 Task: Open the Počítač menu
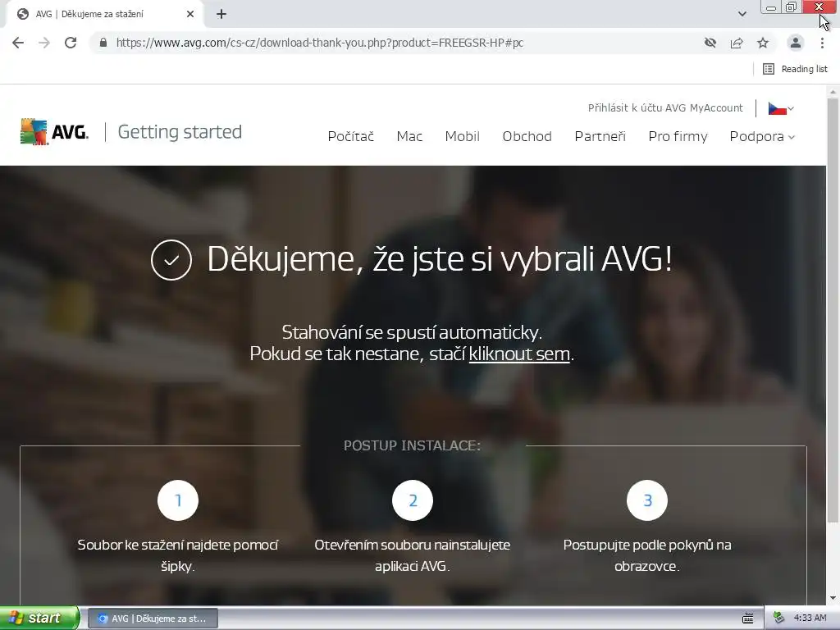[350, 137]
